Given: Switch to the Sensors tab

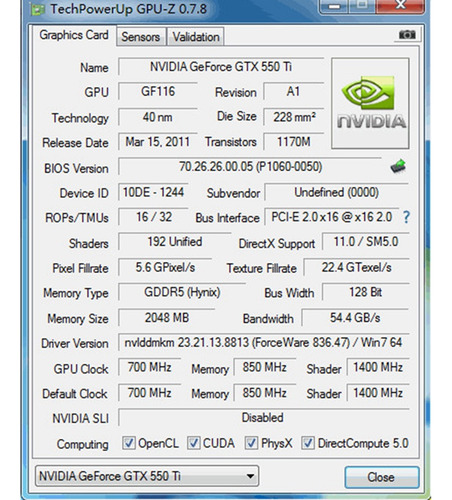Looking at the screenshot, I should click(x=140, y=37).
